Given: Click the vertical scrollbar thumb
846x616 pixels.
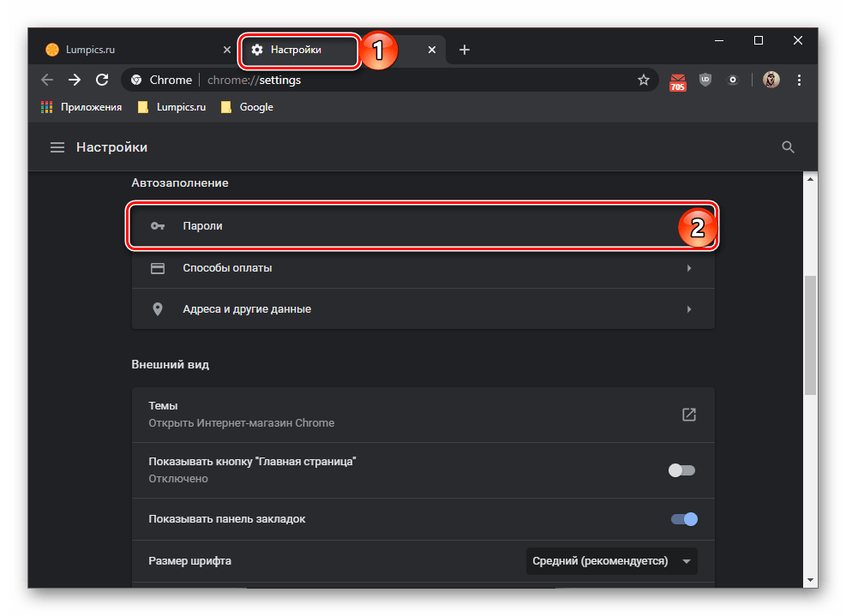Looking at the screenshot, I should (x=810, y=336).
